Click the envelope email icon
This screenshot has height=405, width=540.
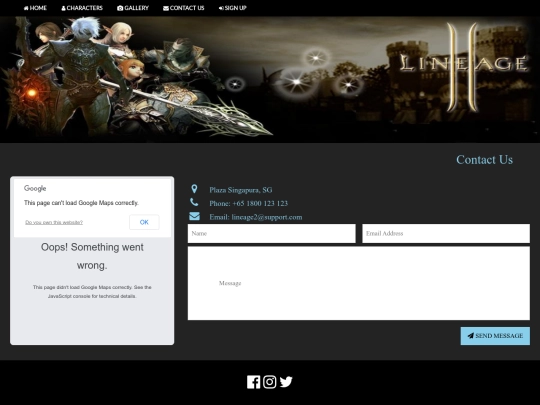(x=194, y=216)
